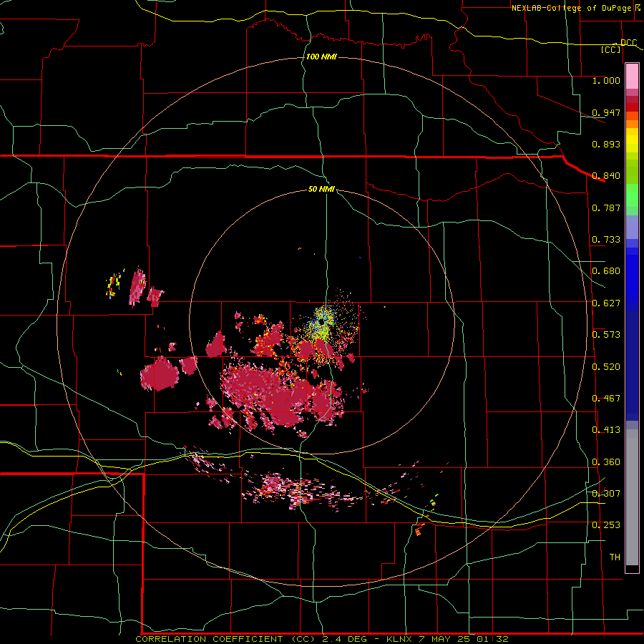
Task: Click the TH label beside the color bar
Action: click(x=615, y=557)
